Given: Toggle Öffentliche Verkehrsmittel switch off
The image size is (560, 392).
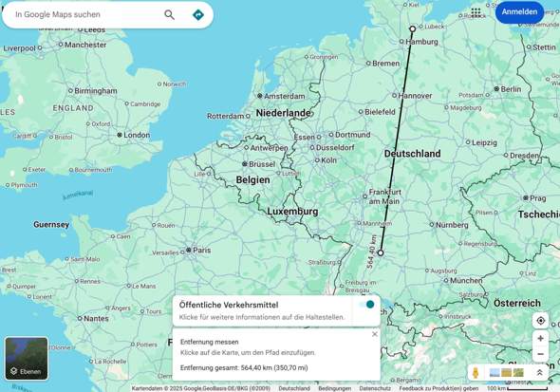Looking at the screenshot, I should pyautogui.click(x=367, y=304).
